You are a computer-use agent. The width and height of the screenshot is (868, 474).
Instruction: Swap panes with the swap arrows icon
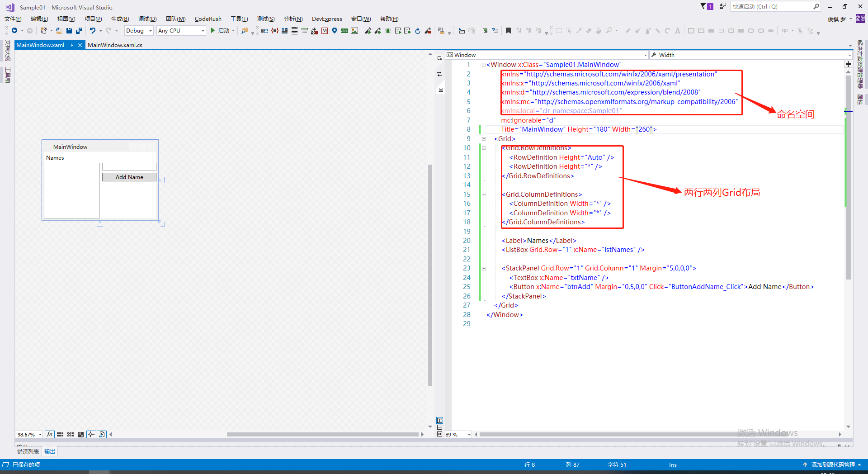(x=439, y=74)
